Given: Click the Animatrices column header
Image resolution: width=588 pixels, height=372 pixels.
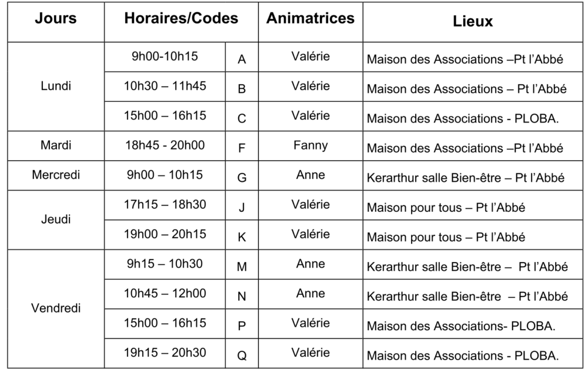Looking at the screenshot, I should tap(310, 22).
